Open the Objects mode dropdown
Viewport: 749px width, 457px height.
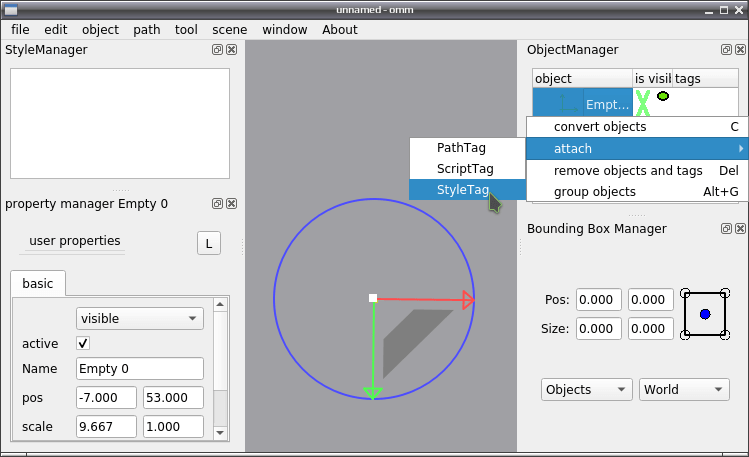click(587, 390)
